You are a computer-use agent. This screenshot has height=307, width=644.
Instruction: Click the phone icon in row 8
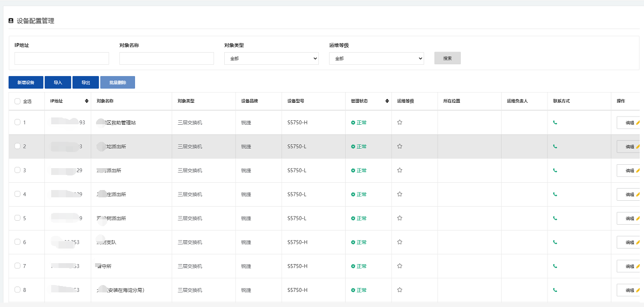555,290
